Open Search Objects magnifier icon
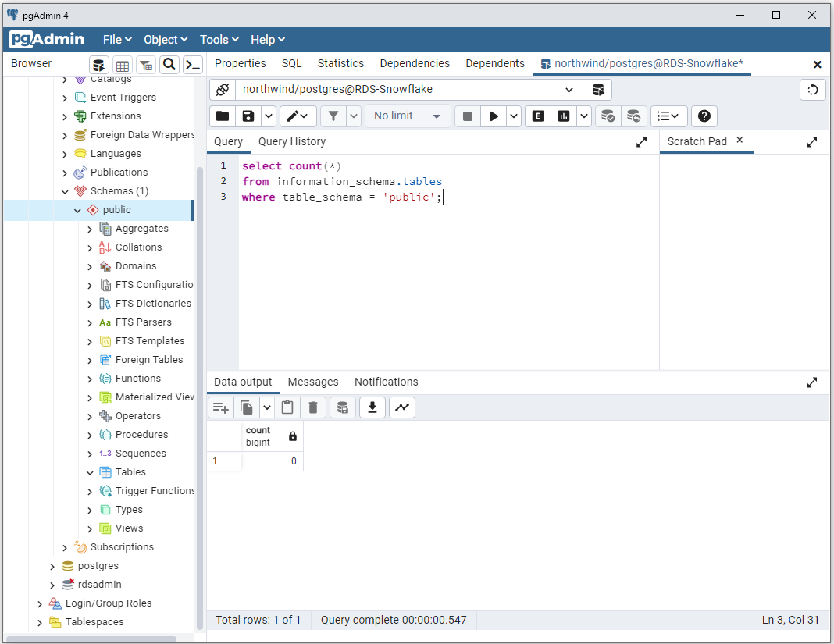834x644 pixels. pos(169,65)
